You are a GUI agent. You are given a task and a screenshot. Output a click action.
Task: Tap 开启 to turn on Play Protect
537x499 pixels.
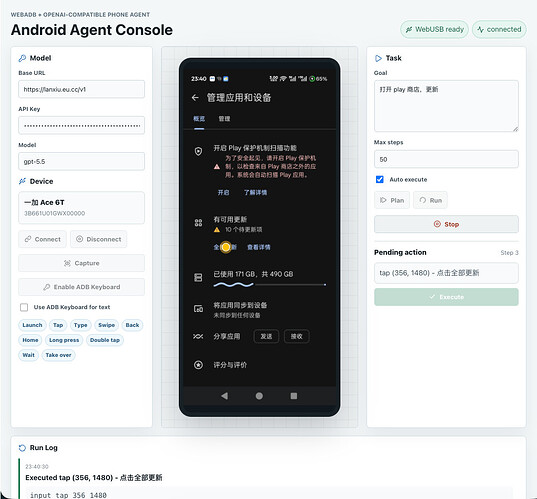point(223,192)
